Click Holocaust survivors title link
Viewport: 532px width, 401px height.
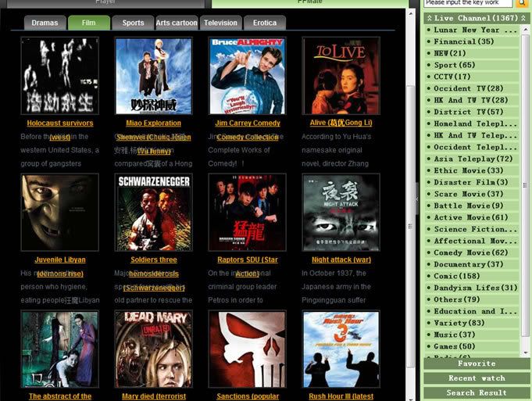coord(60,124)
